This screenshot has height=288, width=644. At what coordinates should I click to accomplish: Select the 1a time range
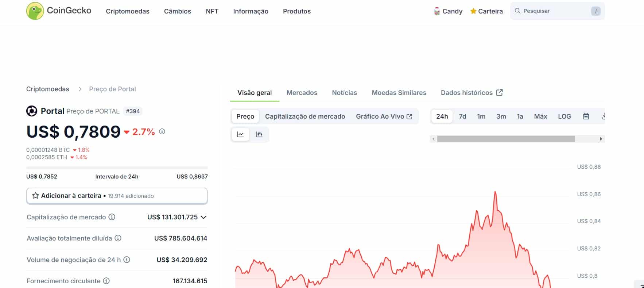point(520,116)
